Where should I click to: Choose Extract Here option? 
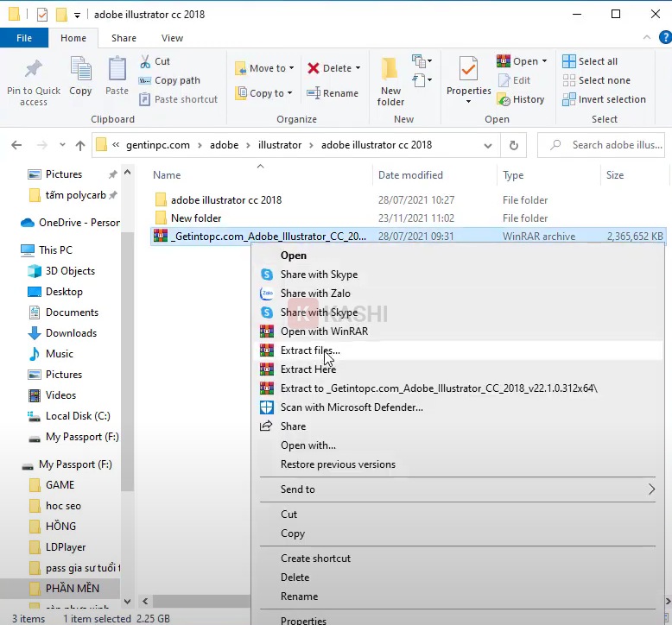[308, 369]
